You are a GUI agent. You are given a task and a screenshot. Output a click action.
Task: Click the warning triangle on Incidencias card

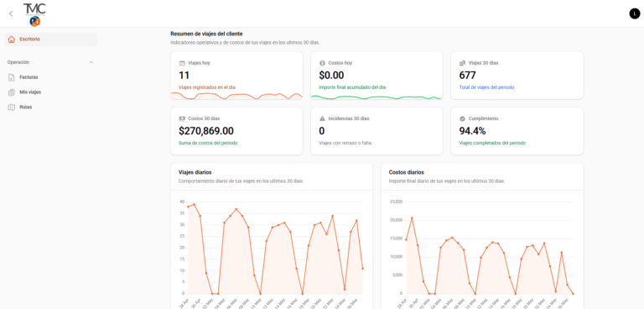322,118
